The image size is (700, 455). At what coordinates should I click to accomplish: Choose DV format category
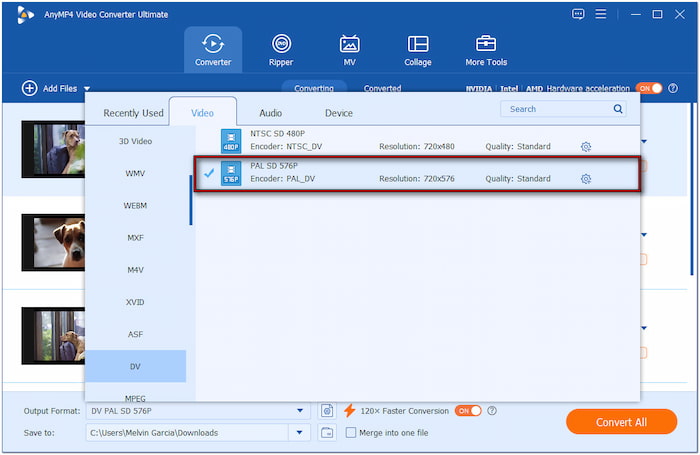click(x=135, y=366)
